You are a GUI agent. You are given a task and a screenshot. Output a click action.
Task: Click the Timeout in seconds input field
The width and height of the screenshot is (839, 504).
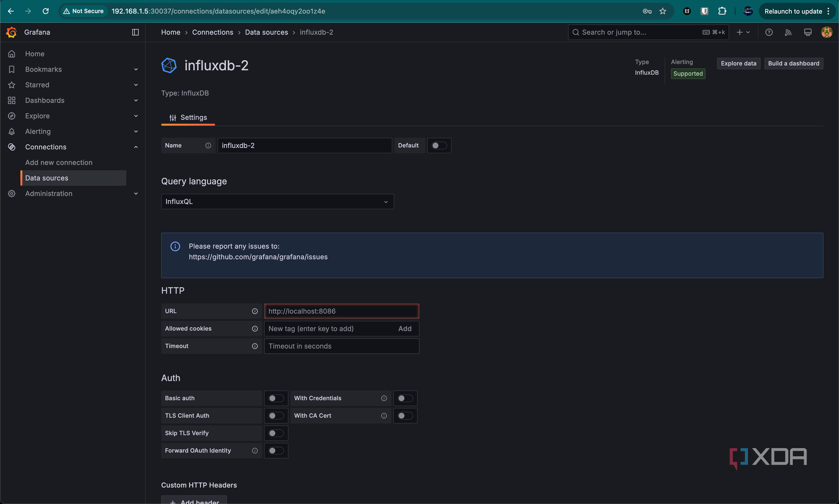(x=341, y=346)
